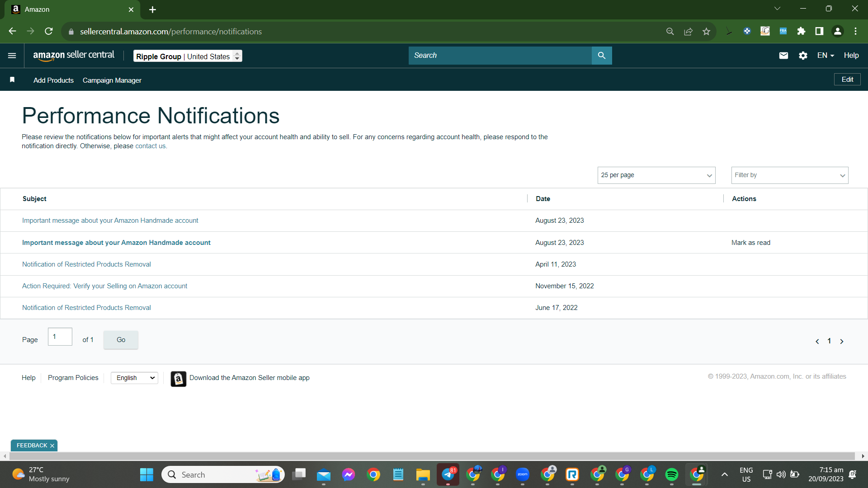The width and height of the screenshot is (868, 488).
Task: Open Program Policies in the footer
Action: [73, 378]
